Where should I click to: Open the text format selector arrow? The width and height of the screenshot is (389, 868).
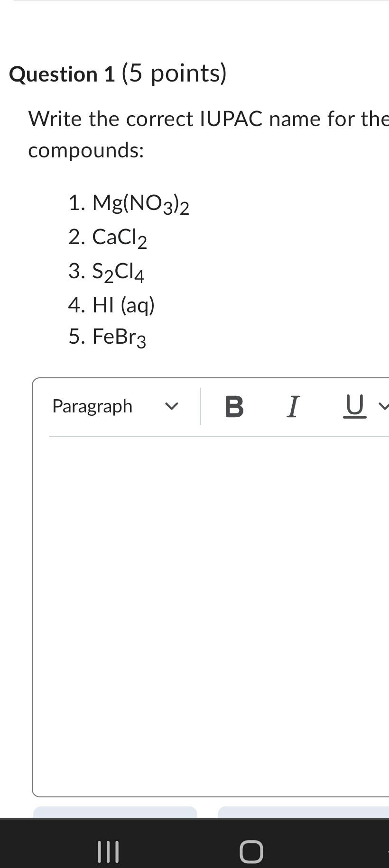pos(172,407)
